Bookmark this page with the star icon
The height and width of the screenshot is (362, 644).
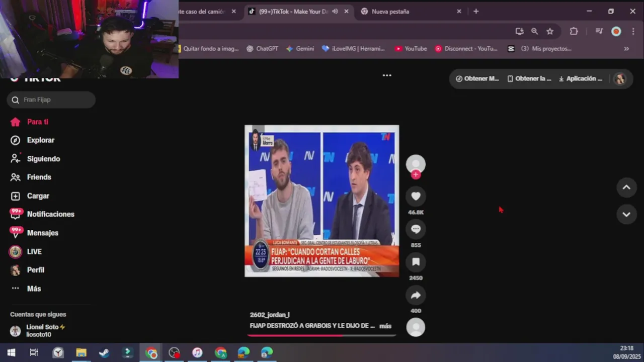click(x=550, y=31)
